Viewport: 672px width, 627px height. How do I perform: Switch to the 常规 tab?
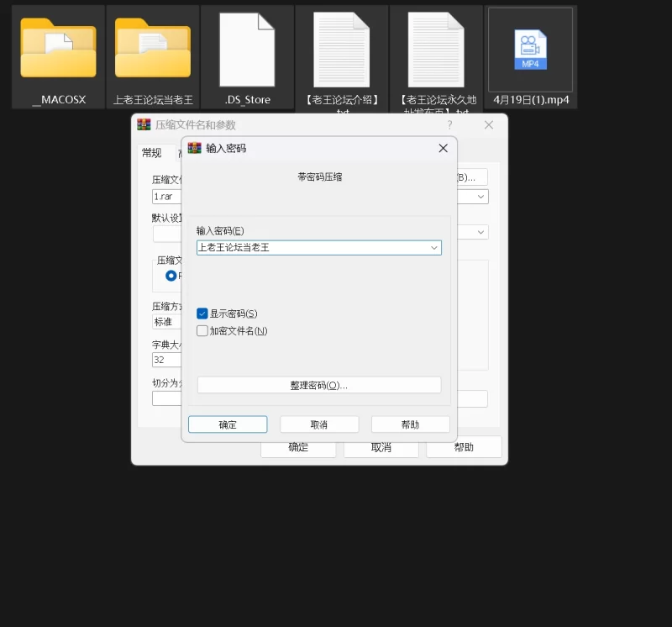151,153
